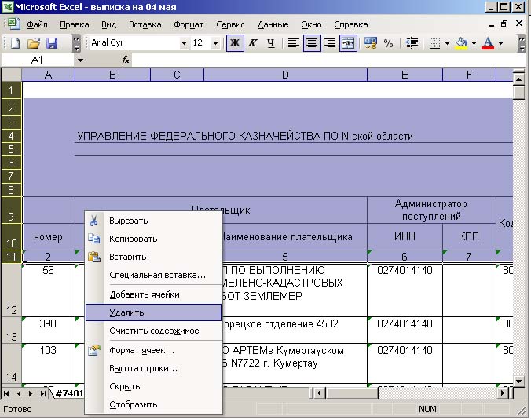
Task: Open the Arial Cyr font dropdown
Action: click(x=184, y=43)
